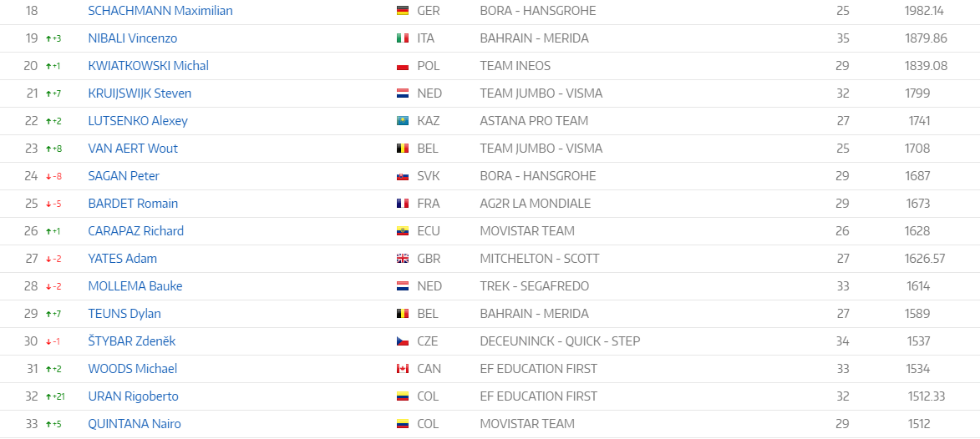This screenshot has height=439, width=980.
Task: Click MOLLEMA Bauke name link
Action: tap(135, 286)
